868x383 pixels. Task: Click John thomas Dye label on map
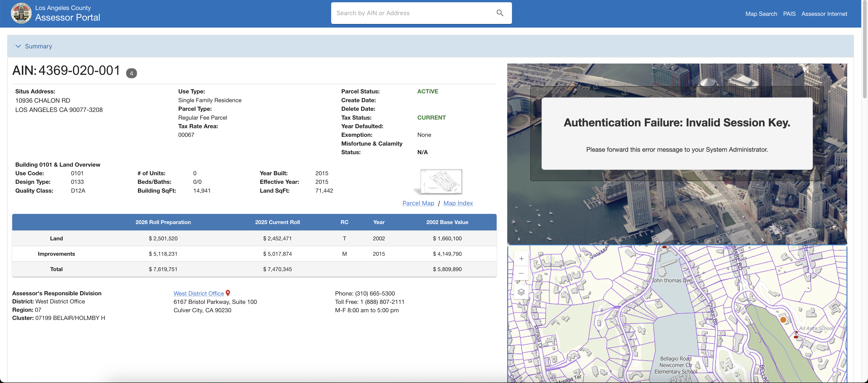pyautogui.click(x=671, y=280)
